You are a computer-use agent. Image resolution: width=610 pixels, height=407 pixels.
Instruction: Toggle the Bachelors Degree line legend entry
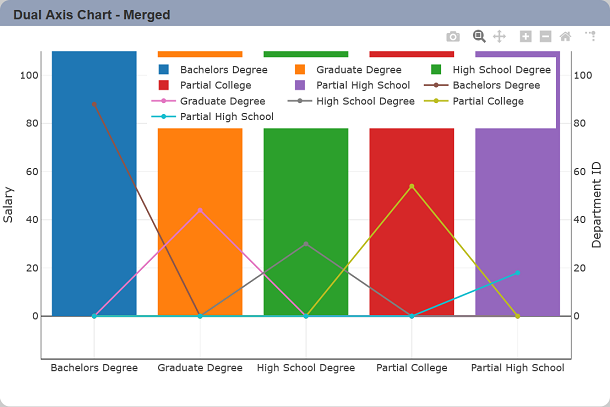(x=482, y=85)
